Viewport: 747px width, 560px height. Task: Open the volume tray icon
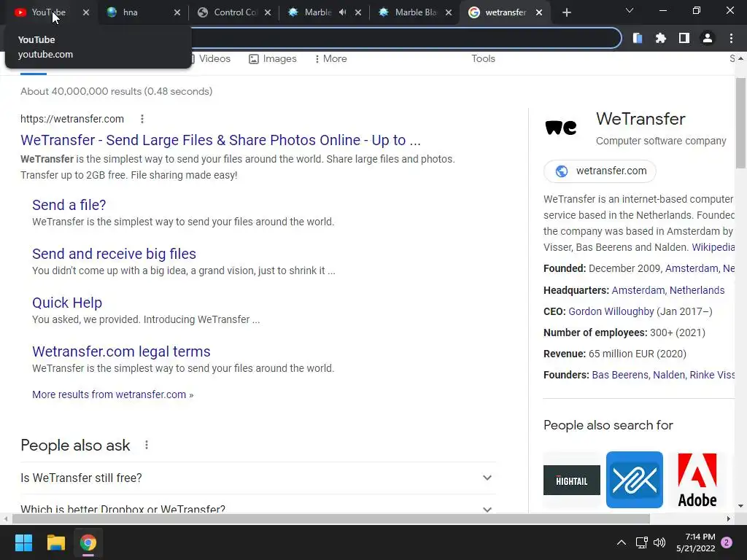pyautogui.click(x=659, y=542)
